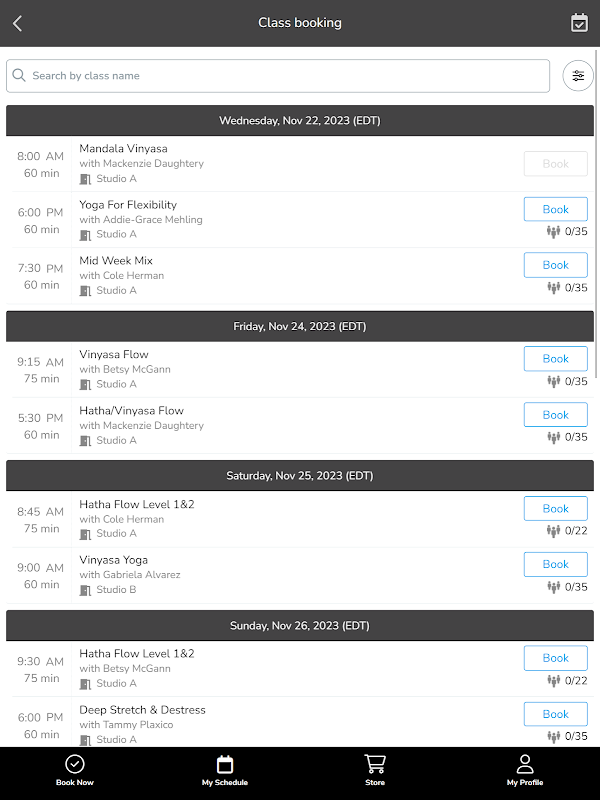Viewport: 600px width, 800px height.
Task: Book the Mid Week Mix class
Action: (x=555, y=265)
